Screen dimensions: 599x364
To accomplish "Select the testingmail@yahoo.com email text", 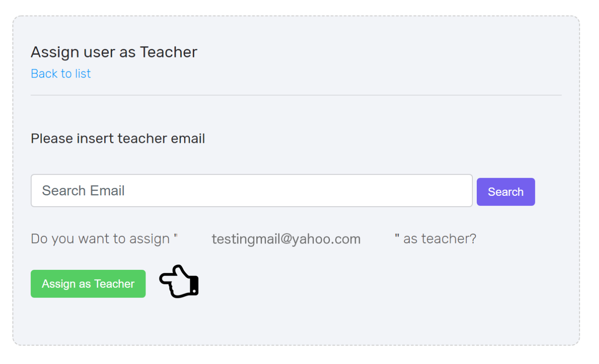I will pos(286,239).
